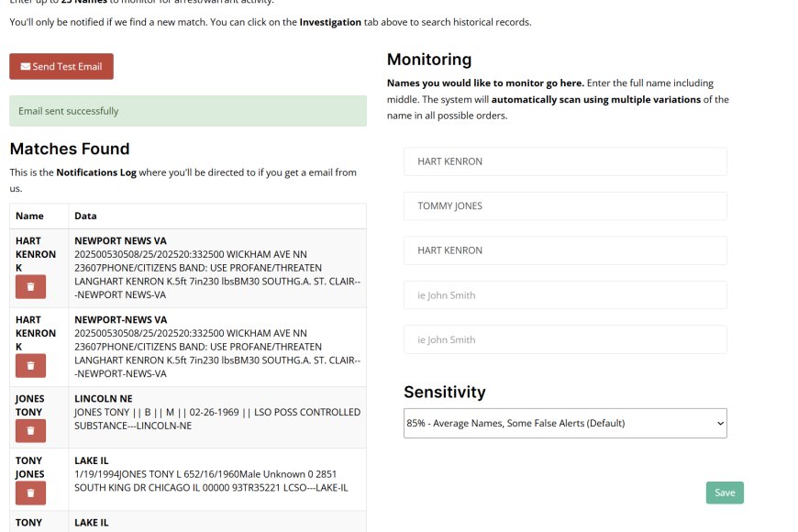The image size is (798, 532).
Task: Click the Monitoring heading
Action: (x=429, y=60)
